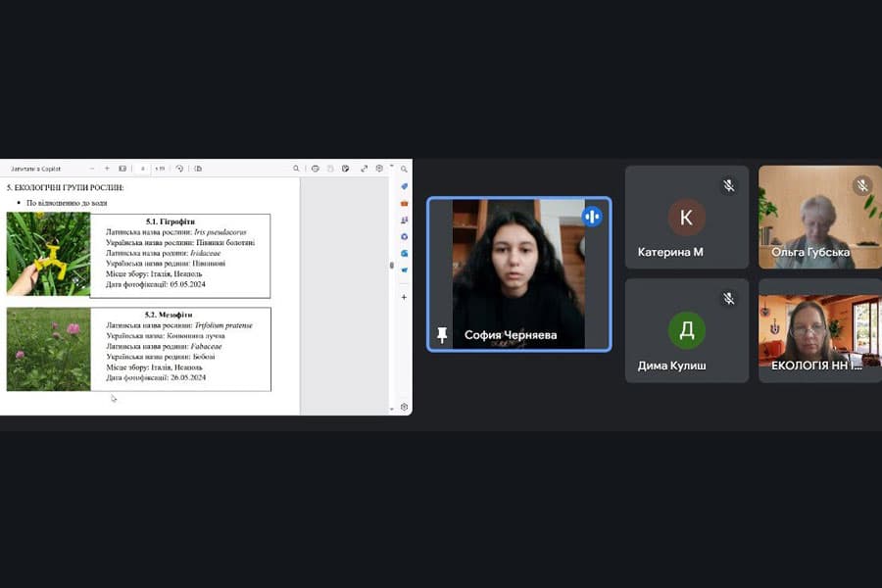Viewport: 882px width, 588px height.
Task: Zoom in the PDF with plus icon
Action: [x=107, y=169]
